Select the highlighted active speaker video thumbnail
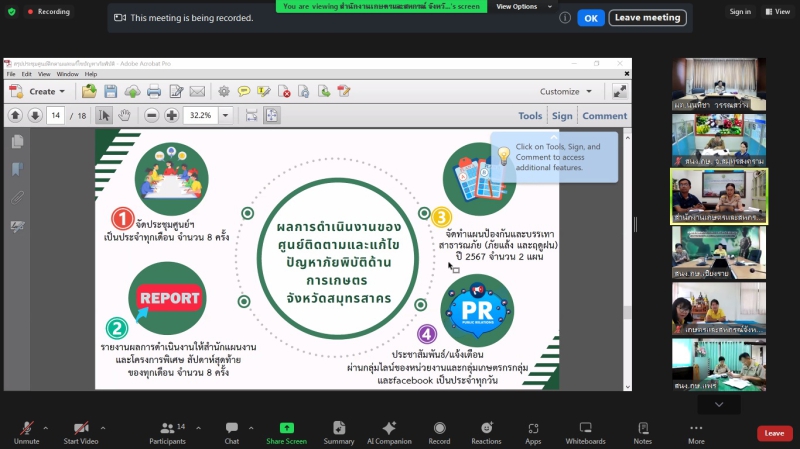The width and height of the screenshot is (800, 449). click(719, 196)
